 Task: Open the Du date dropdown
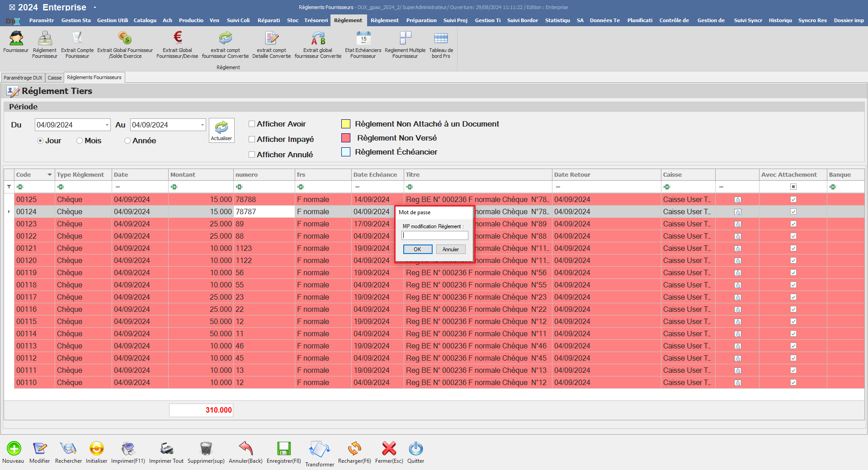[x=107, y=125]
